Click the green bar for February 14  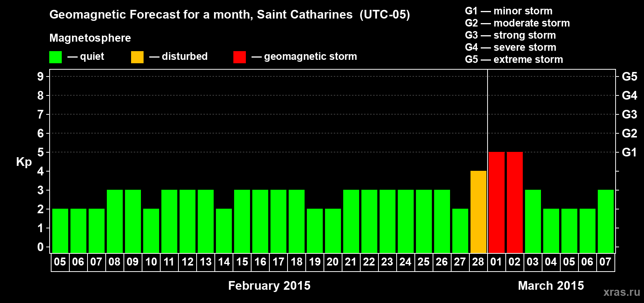coord(224,231)
